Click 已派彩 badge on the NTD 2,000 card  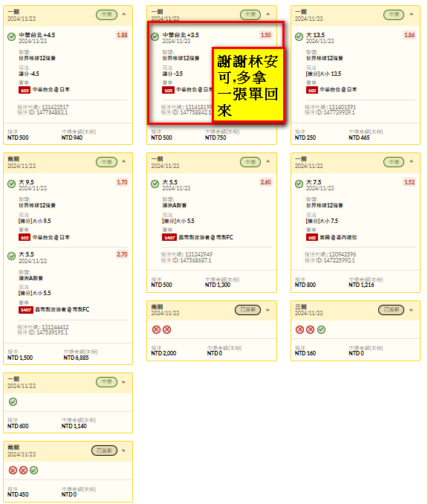coord(247,309)
